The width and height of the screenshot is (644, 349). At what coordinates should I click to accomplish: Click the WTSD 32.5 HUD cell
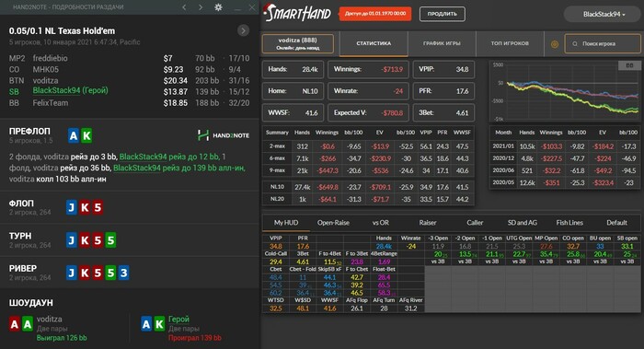(276, 308)
